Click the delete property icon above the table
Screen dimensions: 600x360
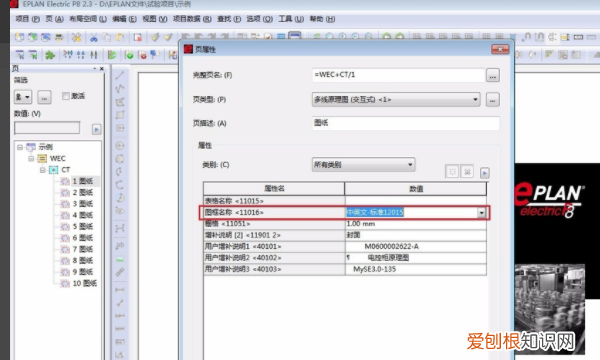point(467,172)
